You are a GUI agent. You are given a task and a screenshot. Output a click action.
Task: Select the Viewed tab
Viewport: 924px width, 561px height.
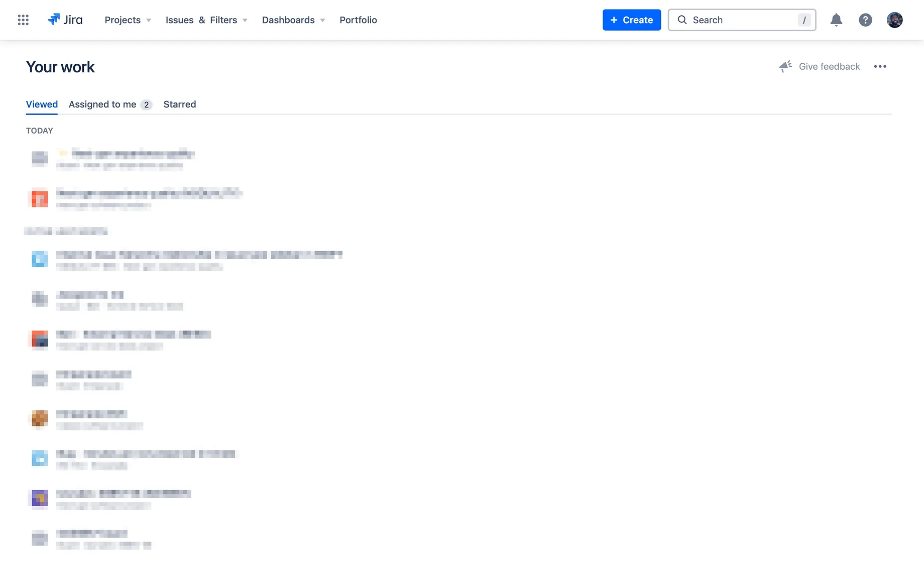tap(42, 104)
